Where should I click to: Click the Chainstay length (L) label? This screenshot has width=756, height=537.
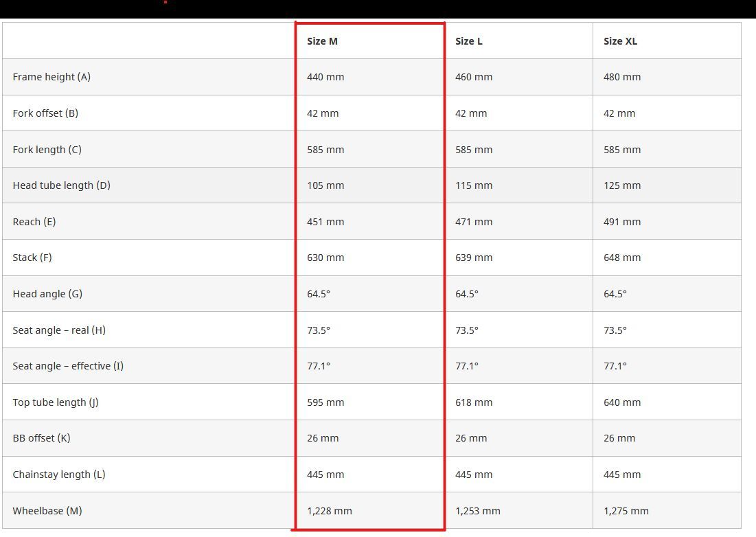click(59, 475)
